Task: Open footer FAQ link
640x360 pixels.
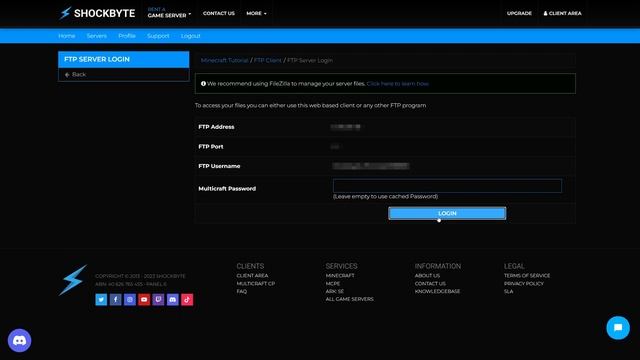Action: (x=242, y=291)
